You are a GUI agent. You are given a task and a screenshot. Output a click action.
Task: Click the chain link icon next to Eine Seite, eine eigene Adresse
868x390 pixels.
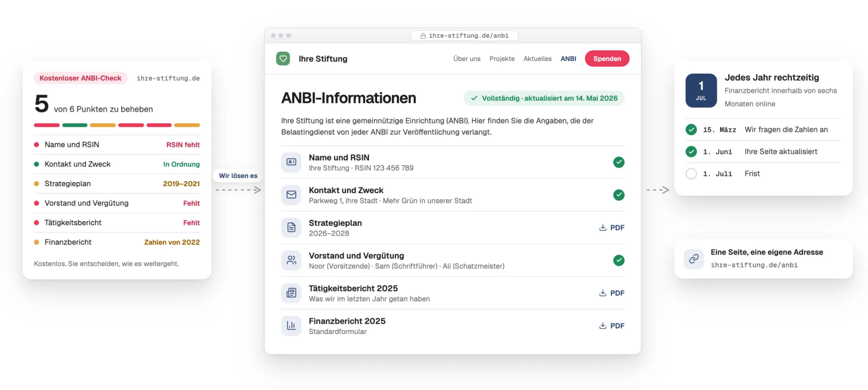tap(694, 259)
